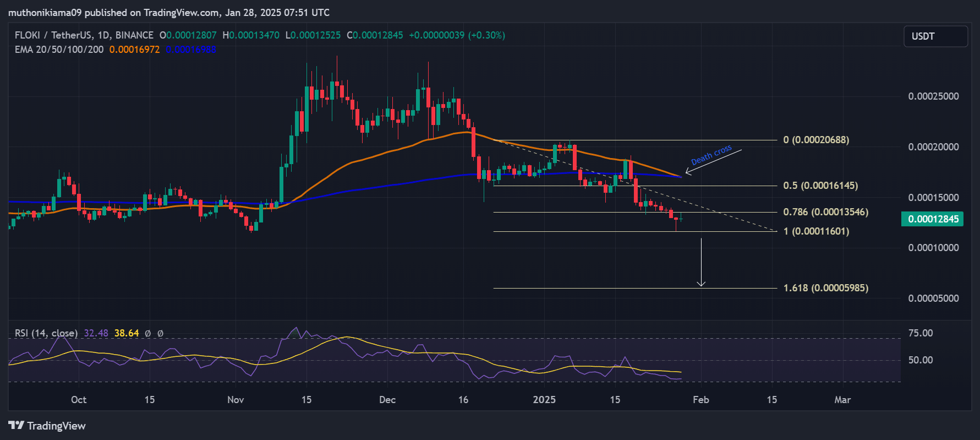Expand the RSI (14, close) indicator legend
980x440 pixels.
pyautogui.click(x=46, y=333)
